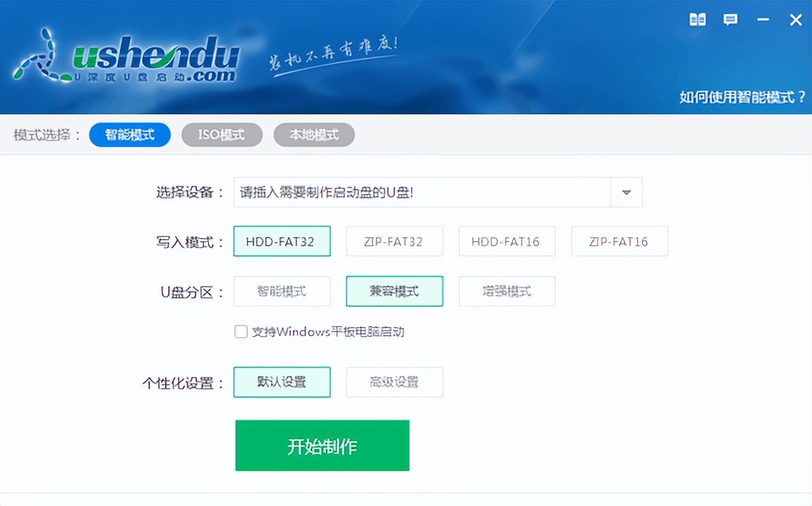
Task: Select ZIP-FAT32 write mode
Action: click(394, 241)
